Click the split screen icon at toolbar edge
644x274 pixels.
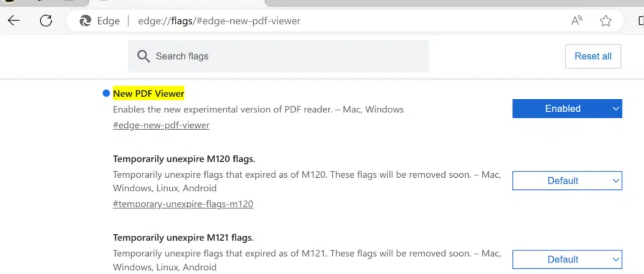pos(641,20)
